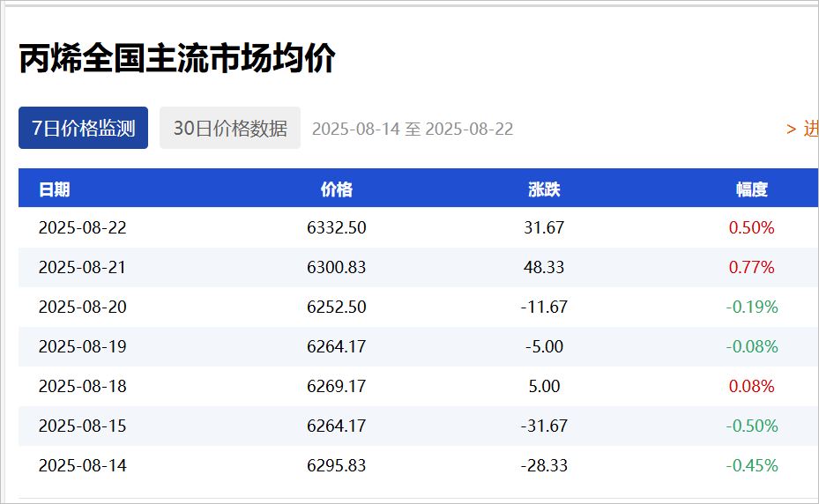Image resolution: width=819 pixels, height=504 pixels.
Task: Open the 30日价格数据 tab
Action: [x=230, y=128]
